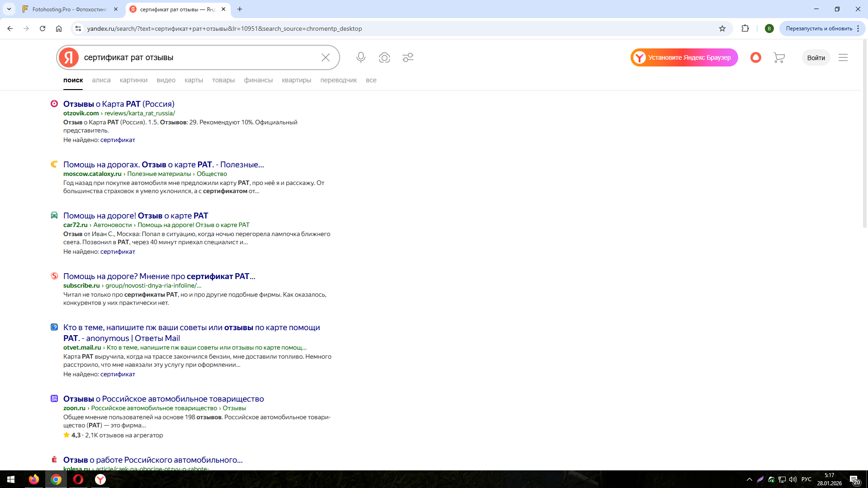
Task: Go to the browser home page
Action: (x=59, y=28)
